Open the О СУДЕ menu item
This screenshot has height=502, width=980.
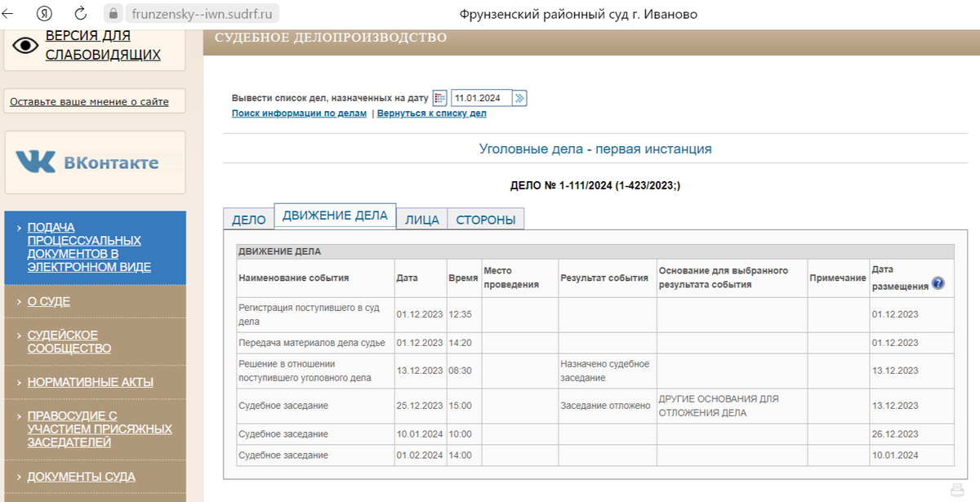point(49,301)
